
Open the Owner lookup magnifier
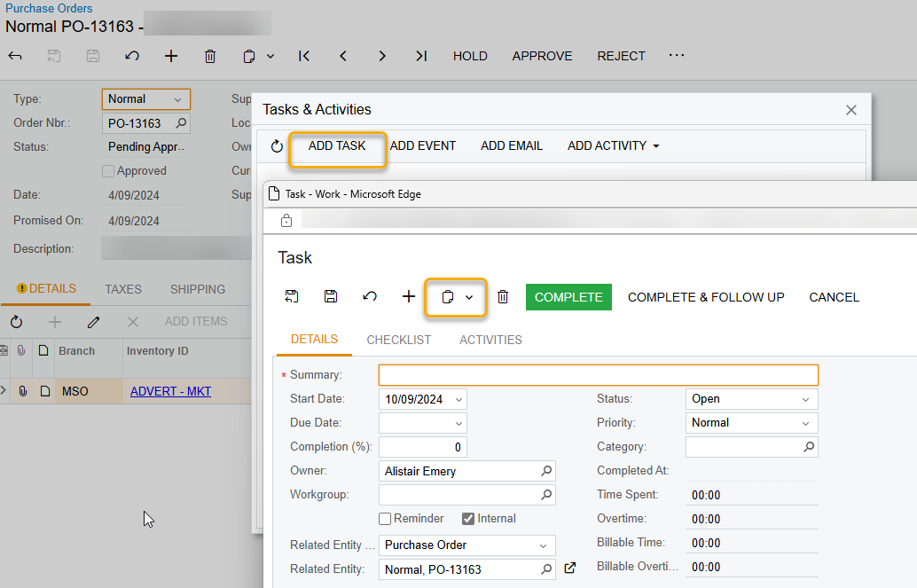click(x=545, y=471)
